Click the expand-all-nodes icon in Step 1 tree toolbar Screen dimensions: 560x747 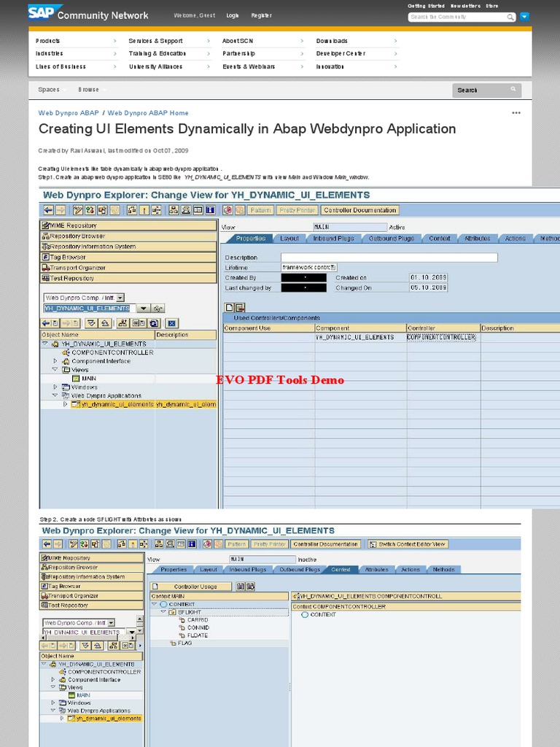click(x=91, y=323)
